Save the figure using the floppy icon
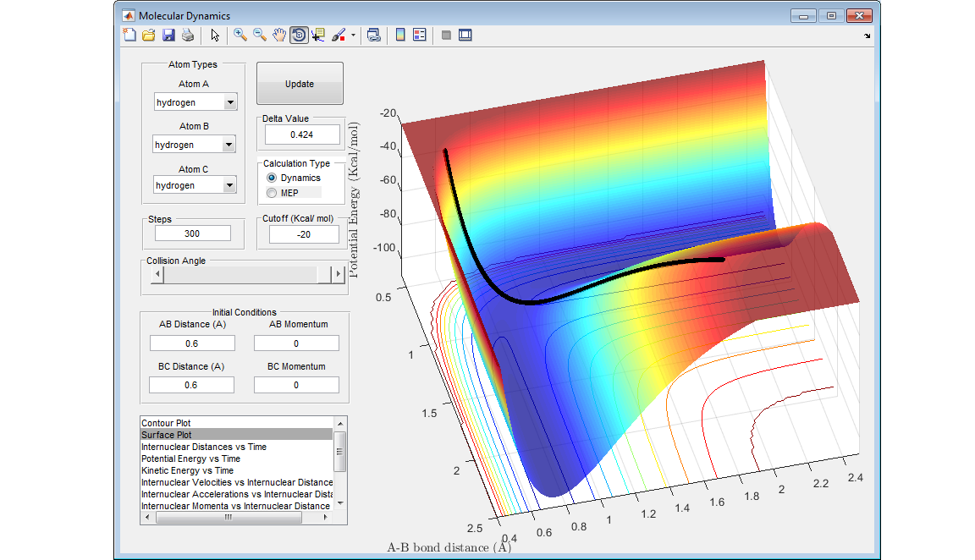Viewport: 975px width, 560px height. 168,35
